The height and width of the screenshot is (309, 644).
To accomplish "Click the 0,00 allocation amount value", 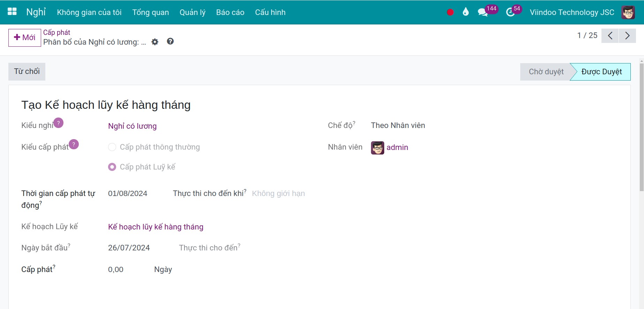I will 116,269.
